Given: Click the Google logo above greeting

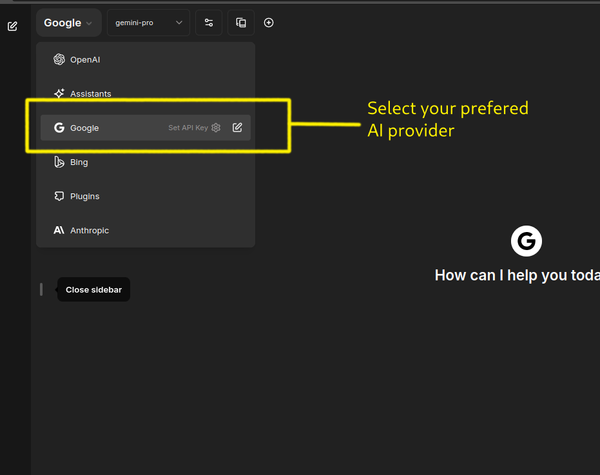Looking at the screenshot, I should [526, 241].
